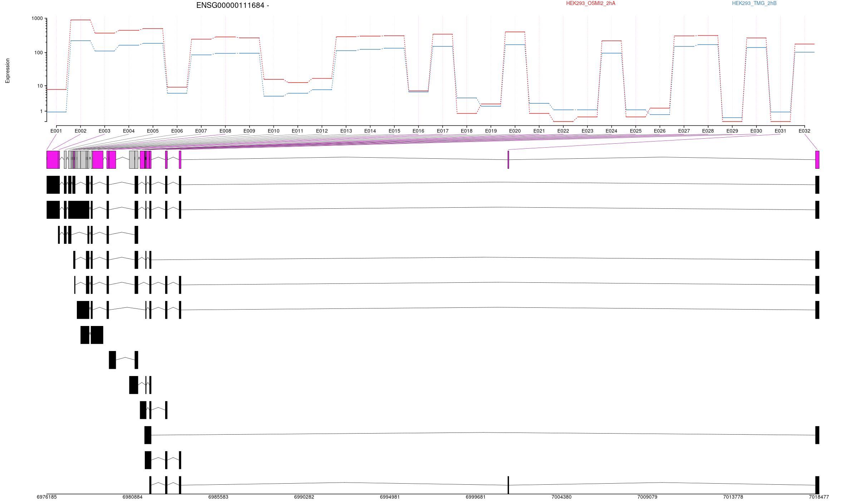Select the HEK293_OSMI2_2hA legend label
The height and width of the screenshot is (504, 858).
coord(591,3)
